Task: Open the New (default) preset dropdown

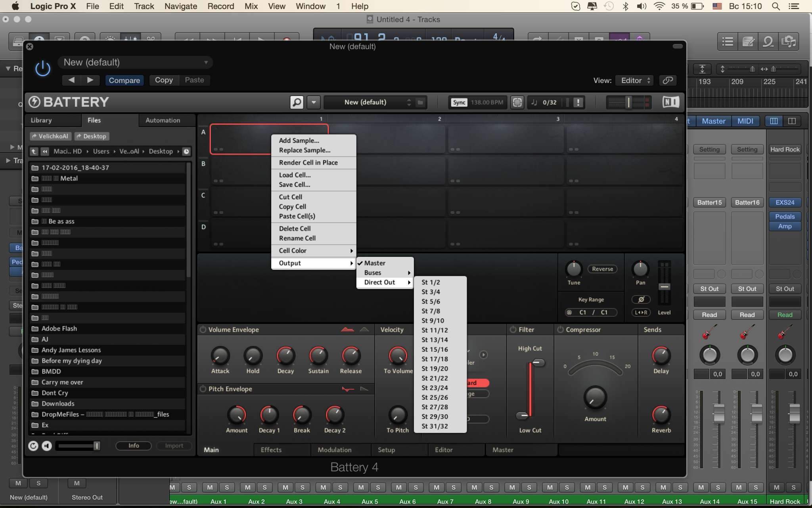Action: click(135, 62)
